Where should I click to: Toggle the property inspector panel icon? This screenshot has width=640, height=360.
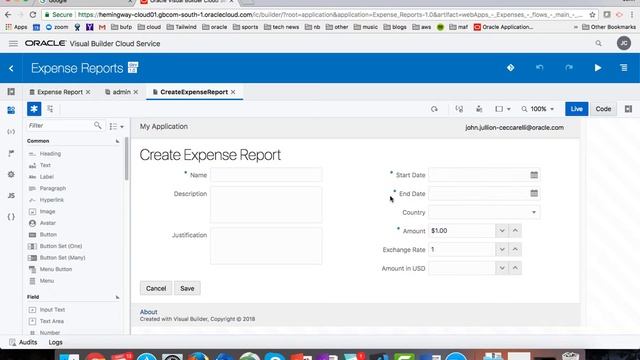tap(628, 109)
